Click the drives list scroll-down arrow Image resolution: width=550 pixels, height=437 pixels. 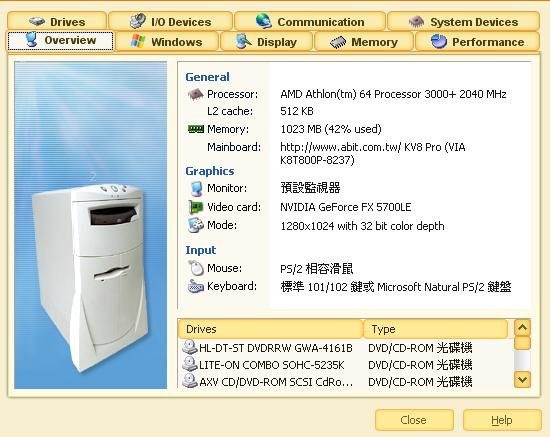point(522,379)
